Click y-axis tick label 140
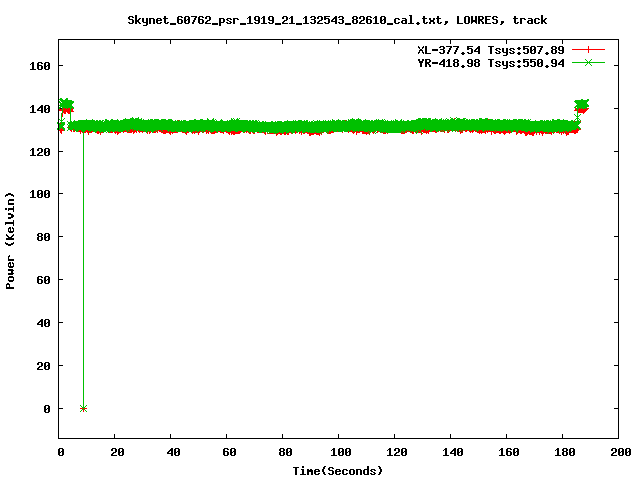640x480 pixels. [40, 109]
